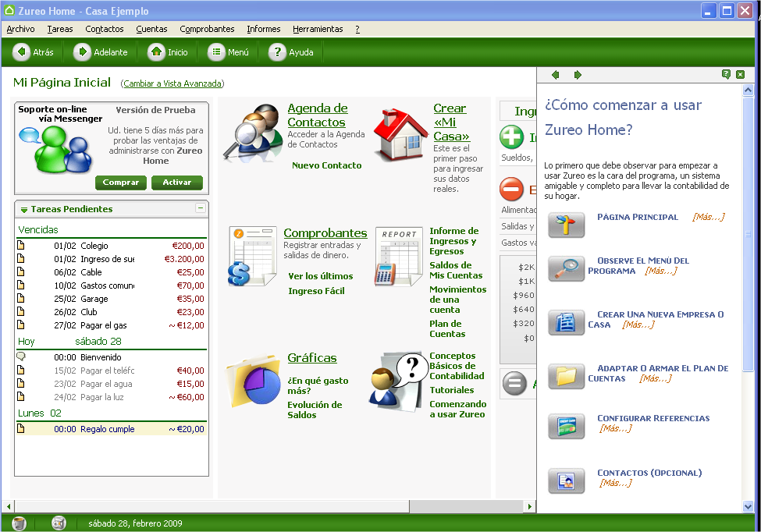The height and width of the screenshot is (532, 761).
Task: Select the Pagar el gas task
Action: point(111,325)
